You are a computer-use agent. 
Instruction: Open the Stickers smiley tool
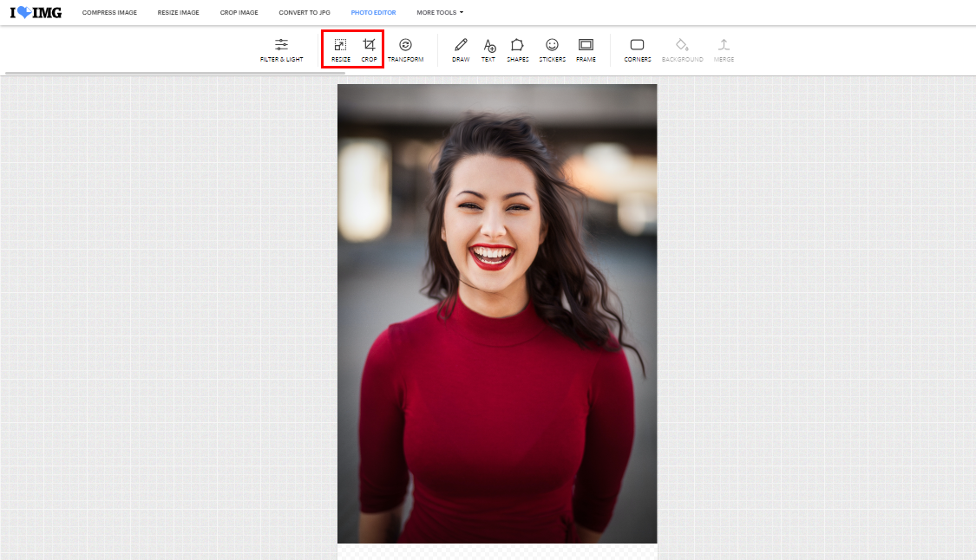pyautogui.click(x=552, y=49)
